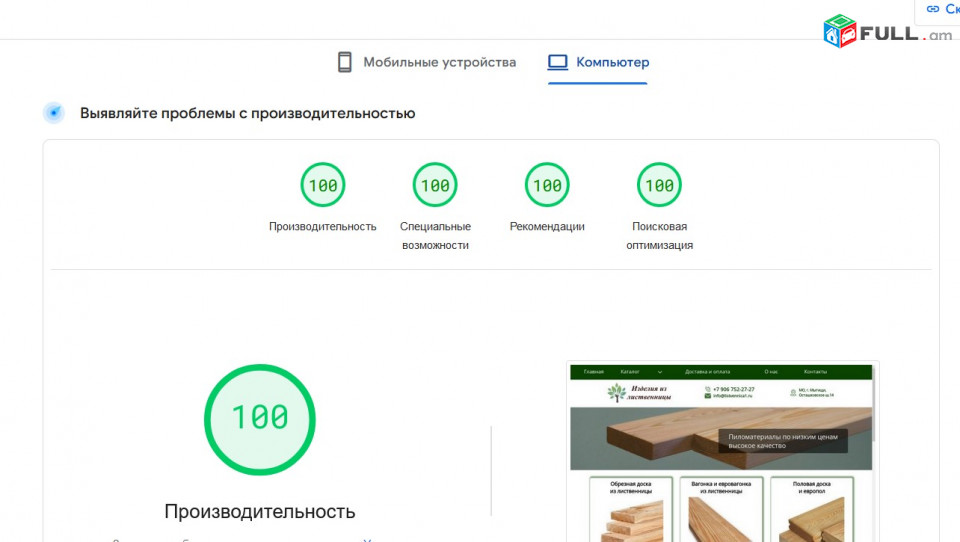The image size is (960, 542).
Task: Click the Специальные возможности label
Action: tap(435, 236)
